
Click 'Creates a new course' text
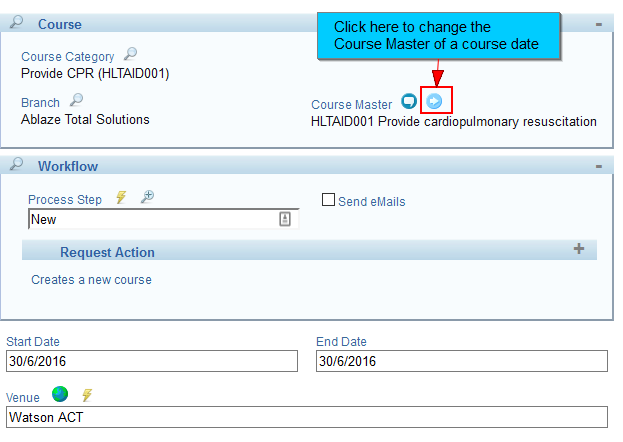(x=91, y=280)
